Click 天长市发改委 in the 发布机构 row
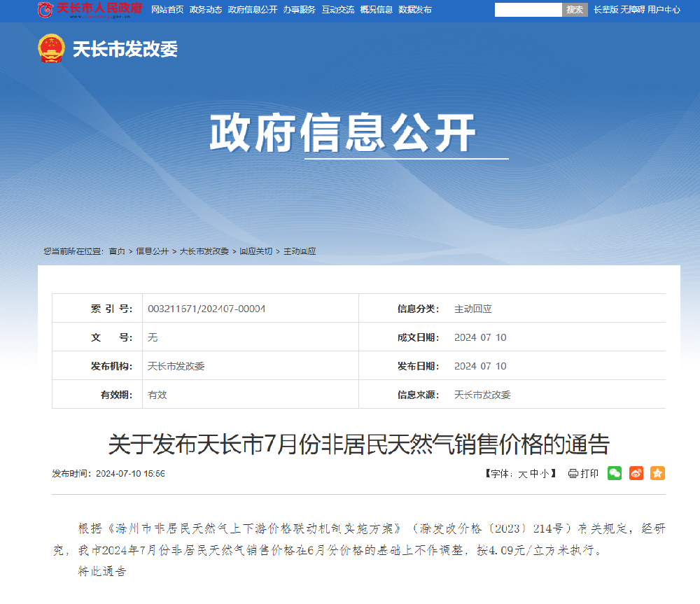This screenshot has width=700, height=604. click(176, 366)
